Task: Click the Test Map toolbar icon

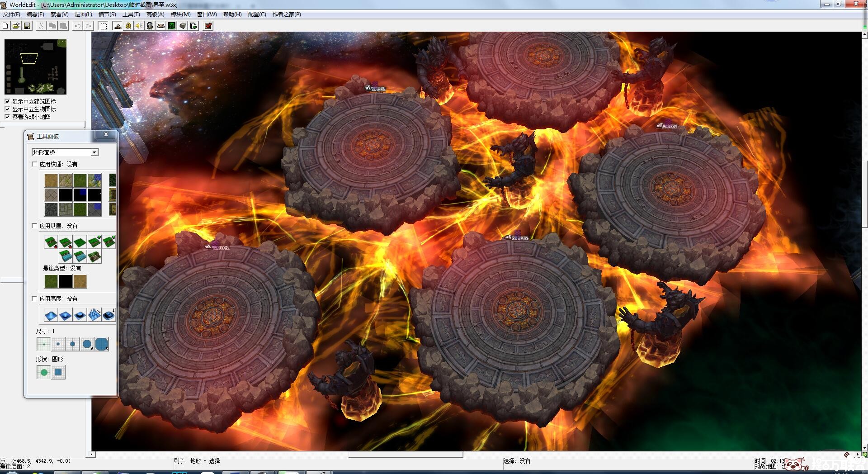Action: tap(208, 26)
